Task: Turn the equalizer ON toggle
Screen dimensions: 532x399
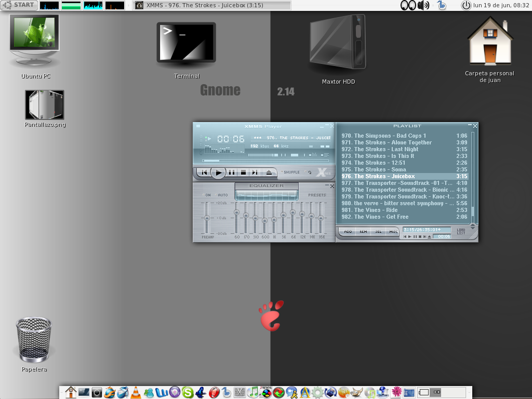Action: point(207,195)
